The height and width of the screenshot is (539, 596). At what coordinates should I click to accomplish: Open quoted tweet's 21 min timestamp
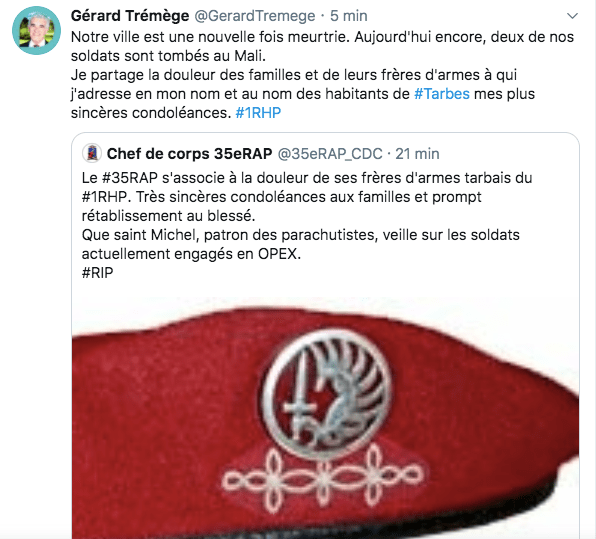(417, 154)
